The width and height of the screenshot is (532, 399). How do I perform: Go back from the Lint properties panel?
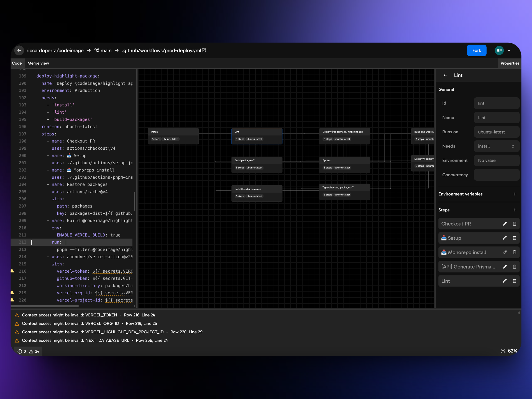click(x=446, y=75)
